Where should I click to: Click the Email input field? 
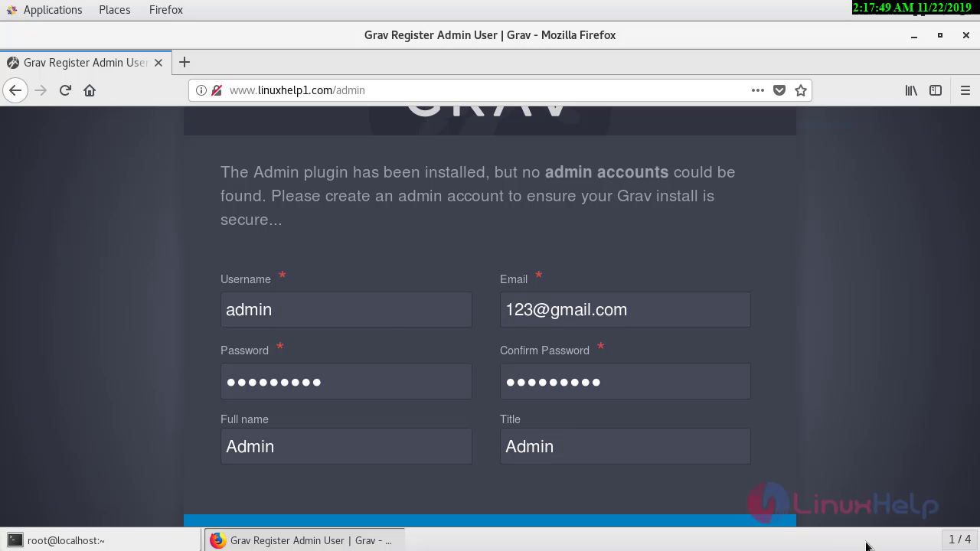[626, 309]
